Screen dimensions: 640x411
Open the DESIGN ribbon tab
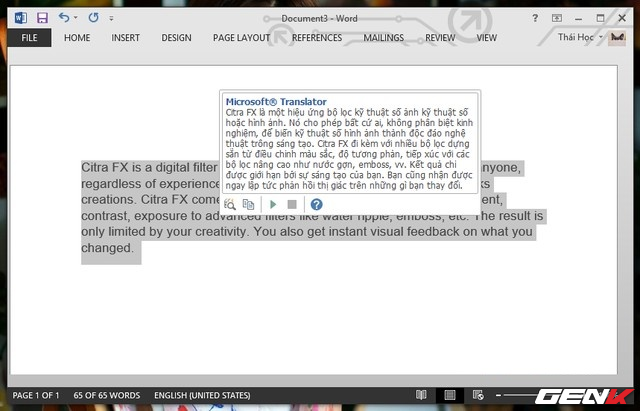click(176, 38)
